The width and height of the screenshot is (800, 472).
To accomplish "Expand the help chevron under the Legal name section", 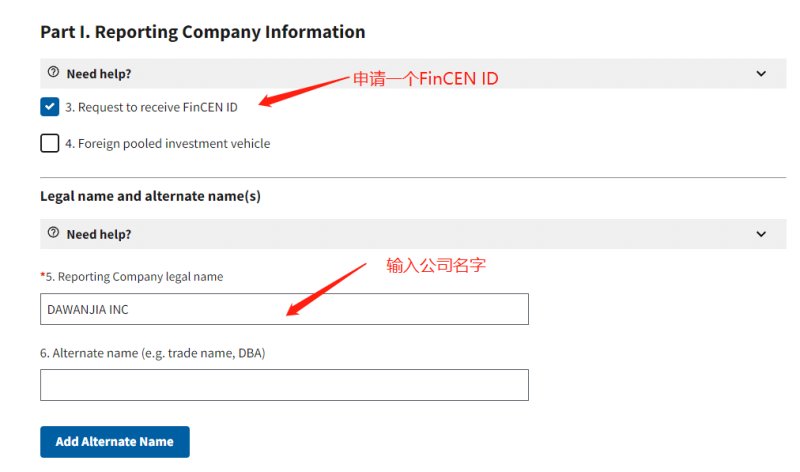I will point(761,234).
